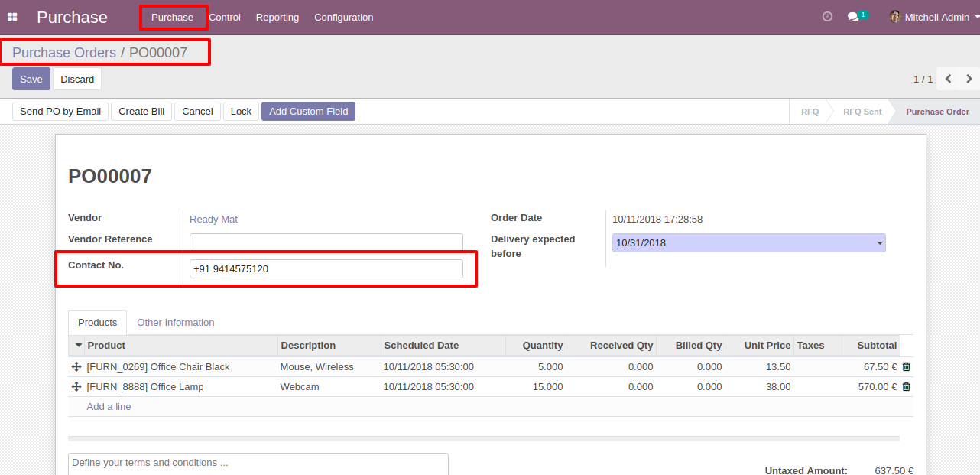
Task: Click the pager 1 / 1 counter
Action: [x=923, y=80]
